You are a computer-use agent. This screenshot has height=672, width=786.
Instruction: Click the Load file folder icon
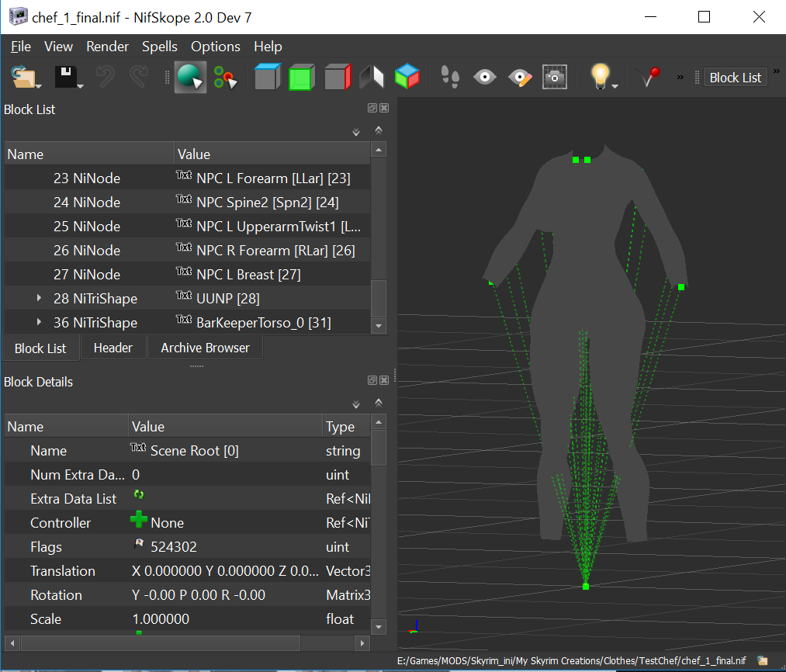pos(23,77)
